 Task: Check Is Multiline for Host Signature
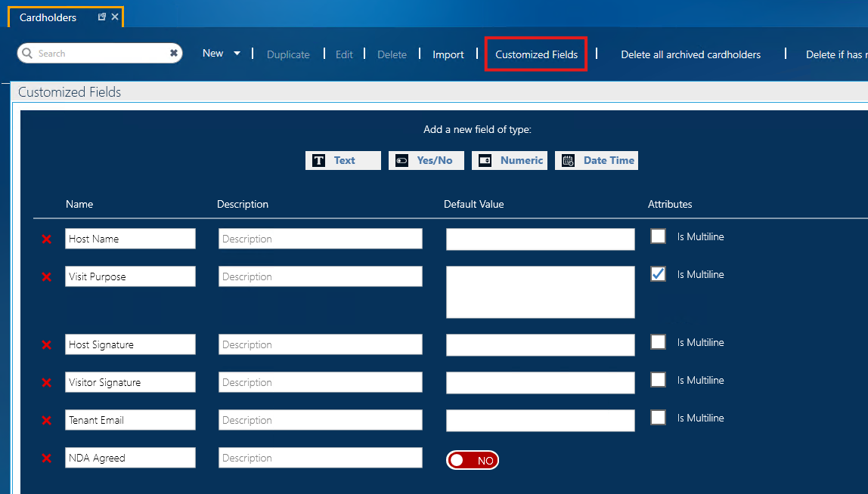point(659,342)
